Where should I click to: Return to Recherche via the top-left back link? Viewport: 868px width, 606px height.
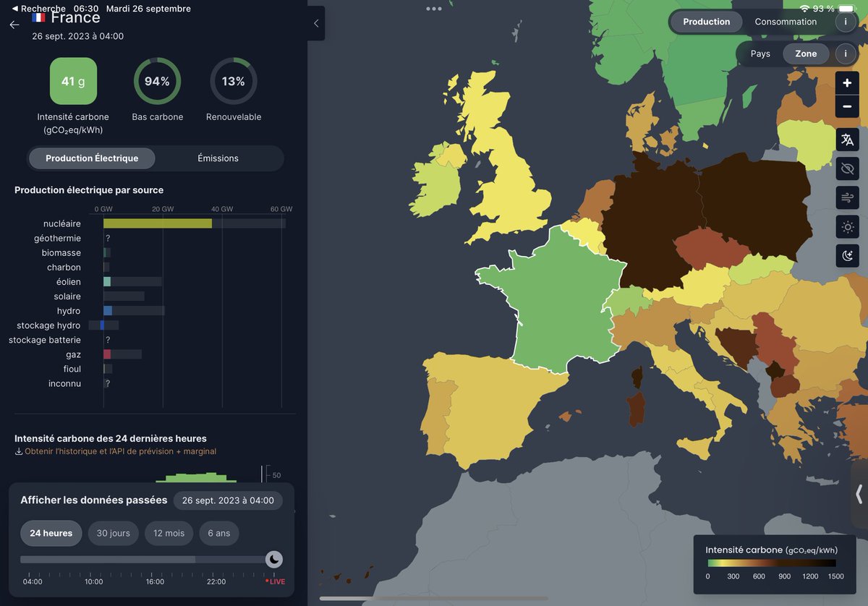tap(39, 9)
